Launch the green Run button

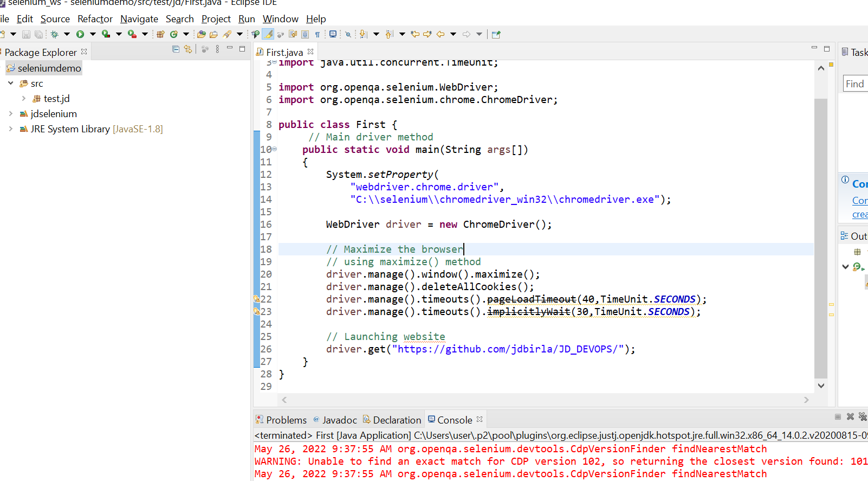point(80,34)
